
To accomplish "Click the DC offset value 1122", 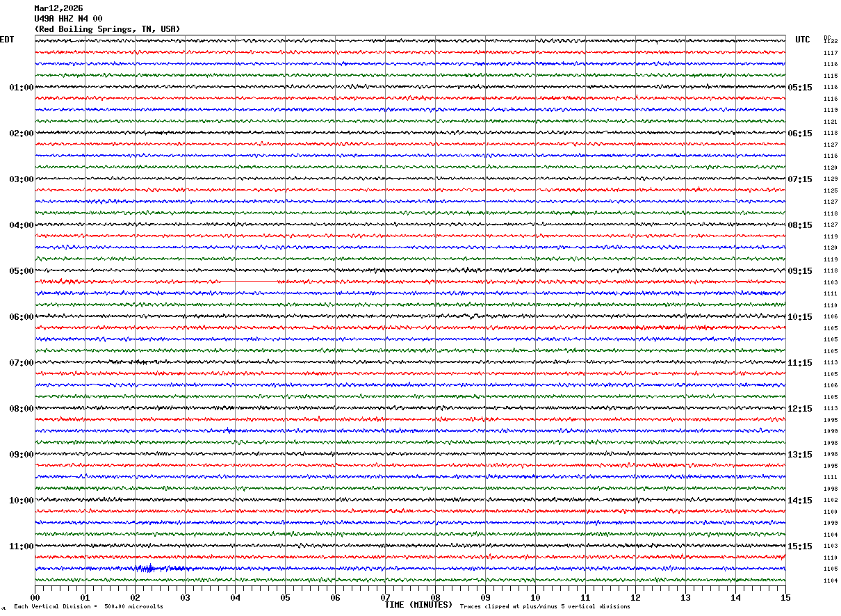I will pyautogui.click(x=831, y=42).
